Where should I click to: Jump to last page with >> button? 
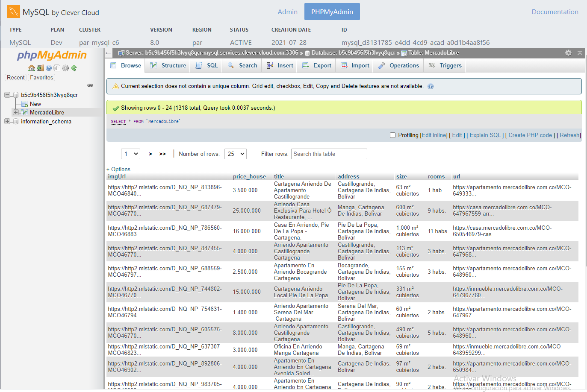(x=162, y=154)
